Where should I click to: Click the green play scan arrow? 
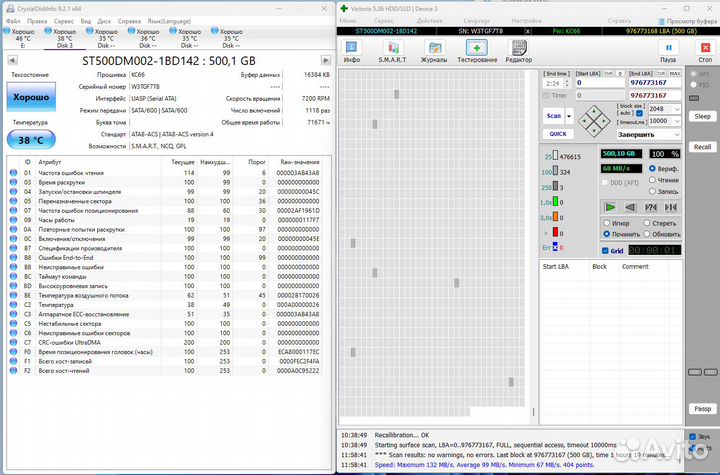(609, 207)
